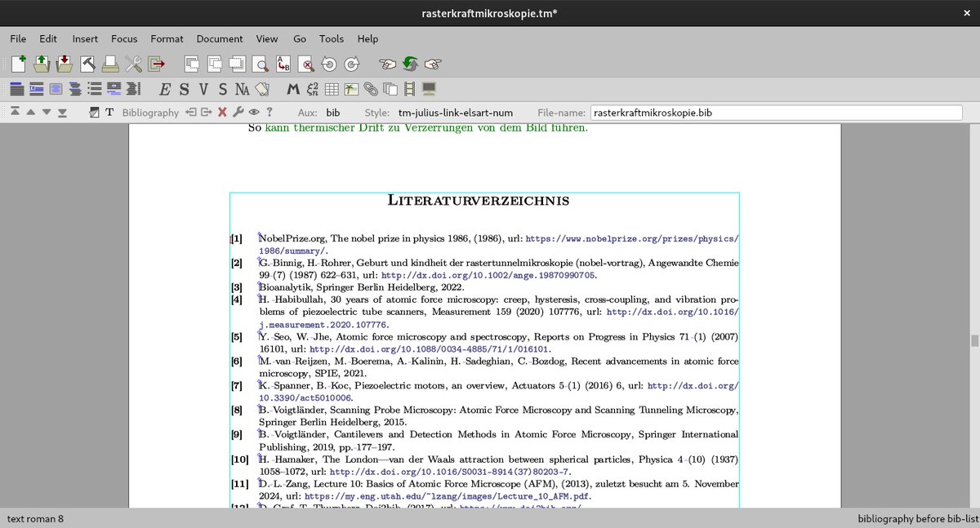Print the document with the printer icon
This screenshot has width=980, height=528.
pyautogui.click(x=110, y=63)
